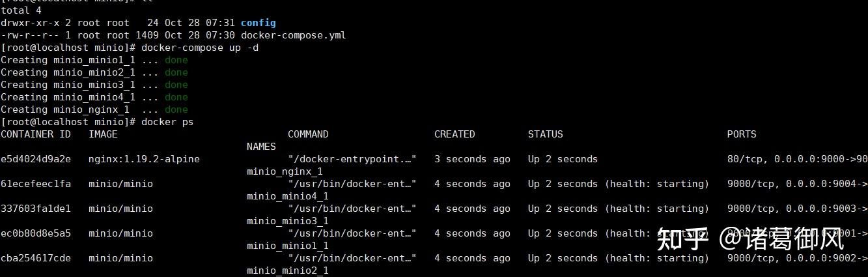Click the CREATED column header

click(x=455, y=134)
